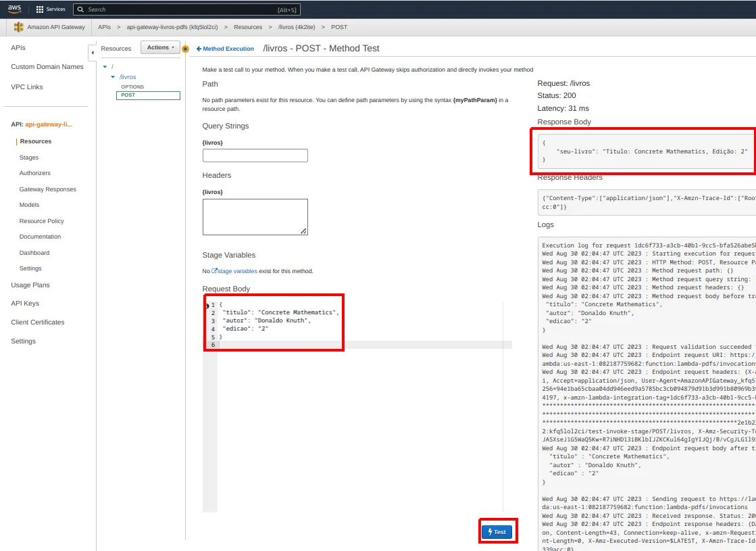
Task: Open Settings below Client Certificates
Action: [23, 341]
